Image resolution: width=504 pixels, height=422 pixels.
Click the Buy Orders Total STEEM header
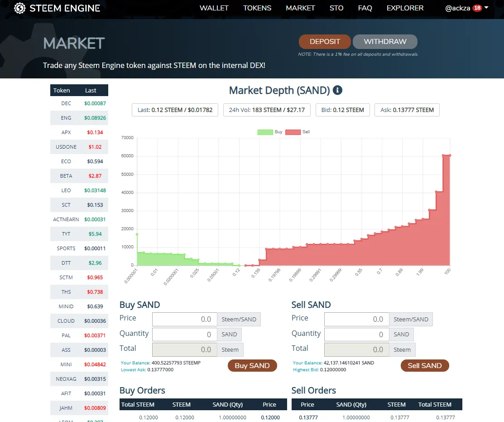(138, 404)
